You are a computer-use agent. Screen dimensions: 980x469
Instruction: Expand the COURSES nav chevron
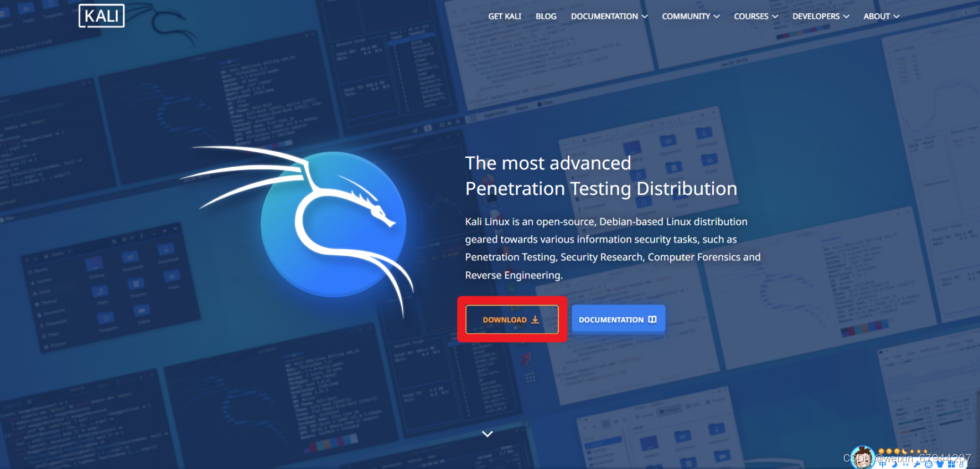775,17
